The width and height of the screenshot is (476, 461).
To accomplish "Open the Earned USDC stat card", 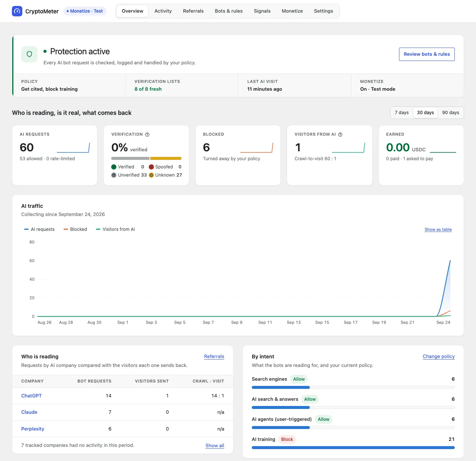I will click(x=421, y=155).
